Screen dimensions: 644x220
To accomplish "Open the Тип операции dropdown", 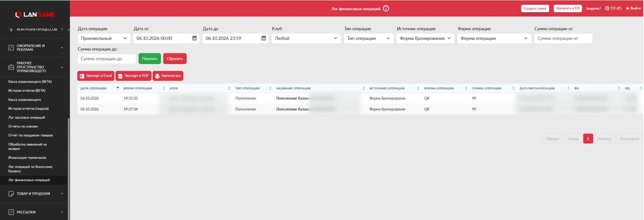I will point(369,38).
